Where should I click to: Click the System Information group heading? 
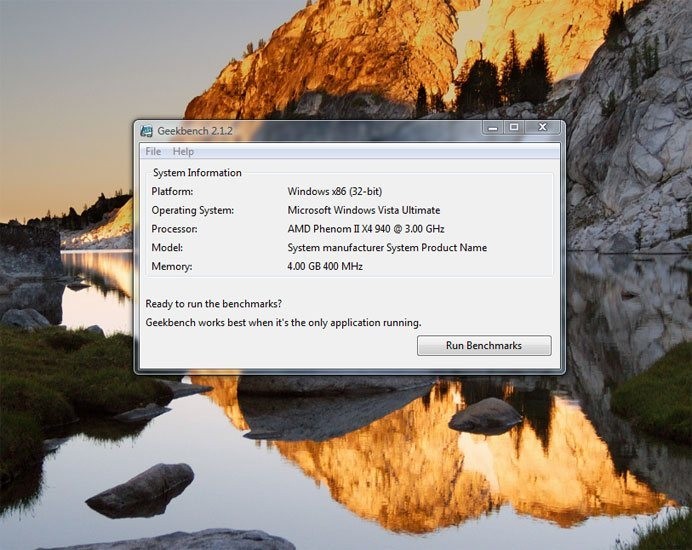click(x=197, y=173)
